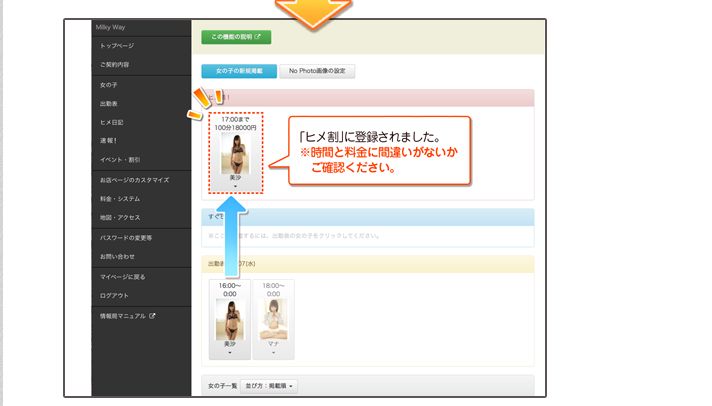Image resolution: width=712 pixels, height=406 pixels.
Task: Click the blue 女の子の新規掲載 button
Action: point(239,71)
